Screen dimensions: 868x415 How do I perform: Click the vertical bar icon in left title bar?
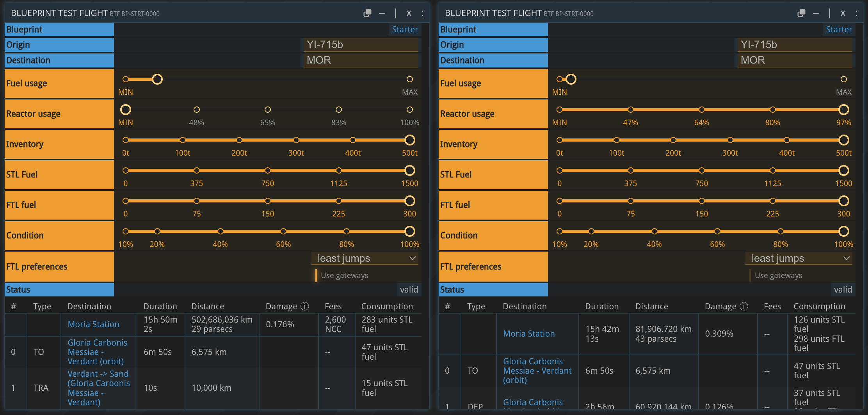pyautogui.click(x=395, y=13)
